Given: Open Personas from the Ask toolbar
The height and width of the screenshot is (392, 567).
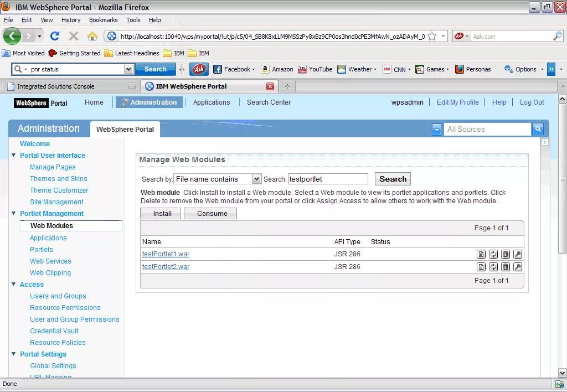Looking at the screenshot, I should tap(473, 69).
